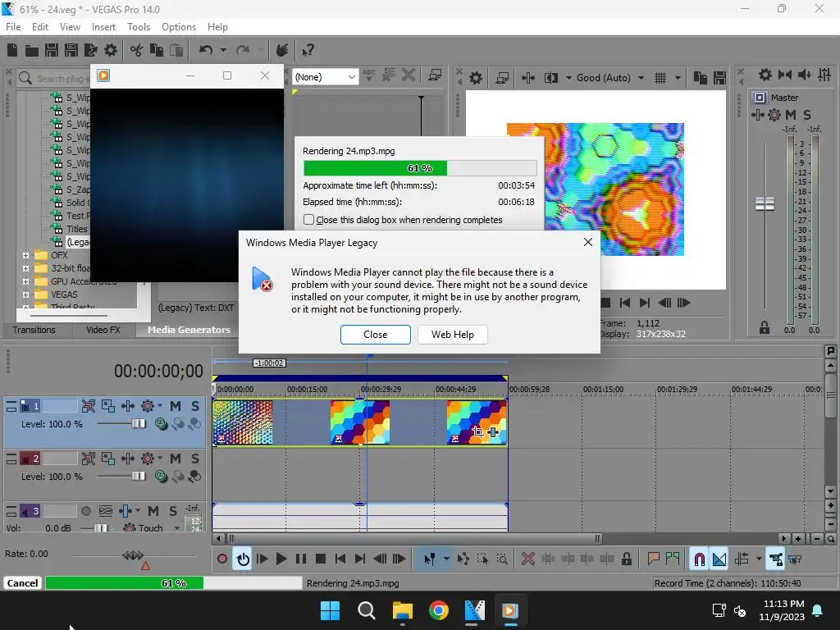The width and height of the screenshot is (840, 630).
Task: Open the Tools menu
Action: tap(138, 27)
